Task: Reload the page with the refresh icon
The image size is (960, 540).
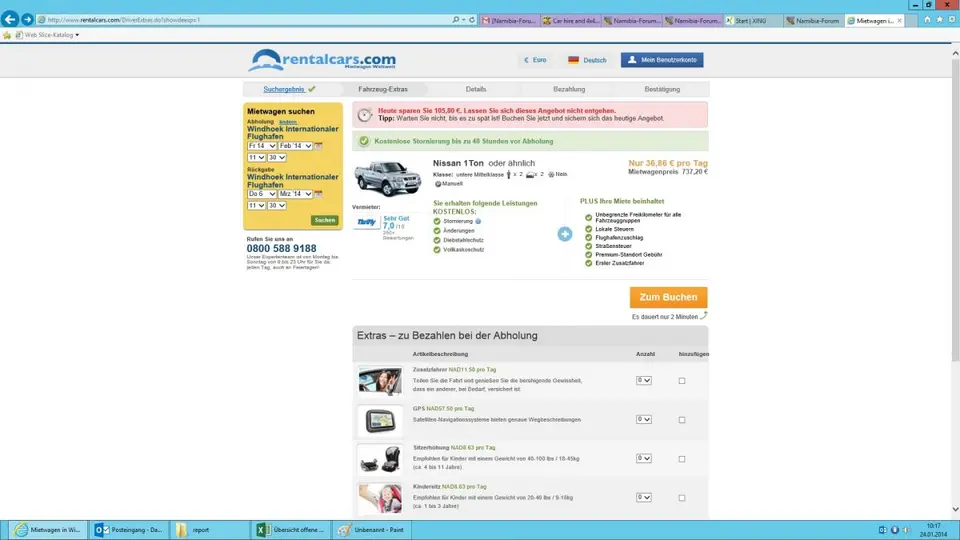Action: [x=471, y=20]
